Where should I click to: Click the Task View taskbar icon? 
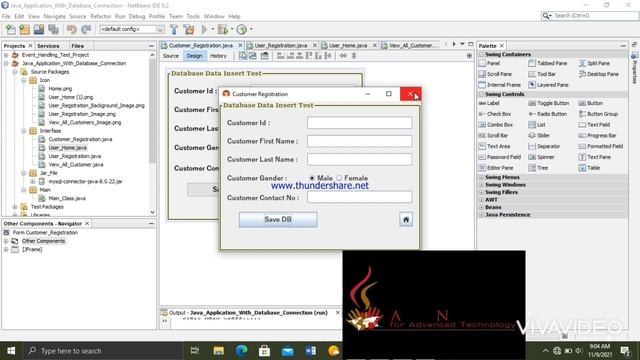click(195, 351)
